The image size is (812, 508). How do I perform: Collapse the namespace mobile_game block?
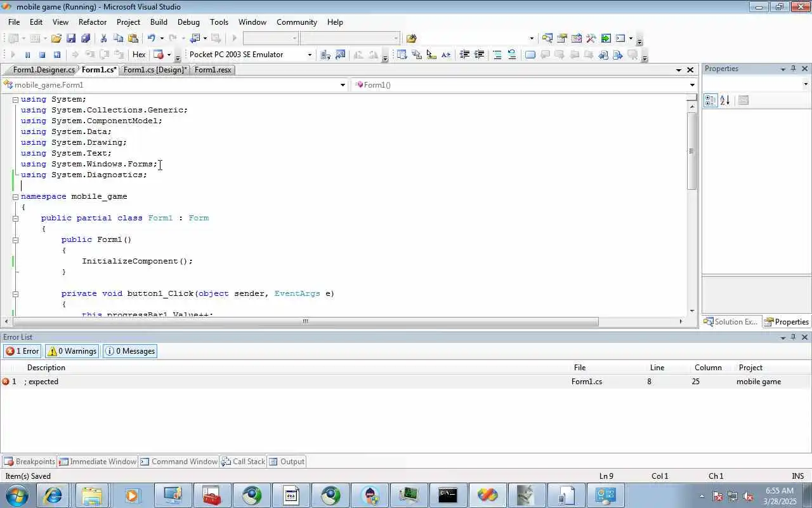(x=15, y=197)
